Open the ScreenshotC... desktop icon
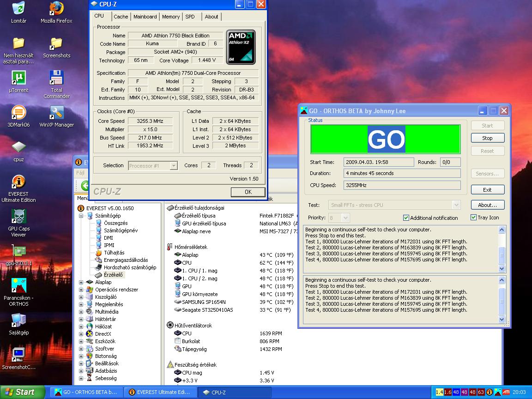 coord(18,359)
